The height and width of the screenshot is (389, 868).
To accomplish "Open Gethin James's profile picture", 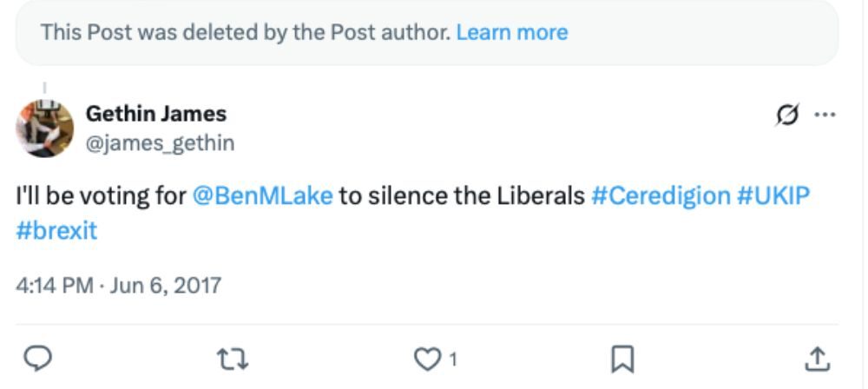I will click(x=44, y=128).
